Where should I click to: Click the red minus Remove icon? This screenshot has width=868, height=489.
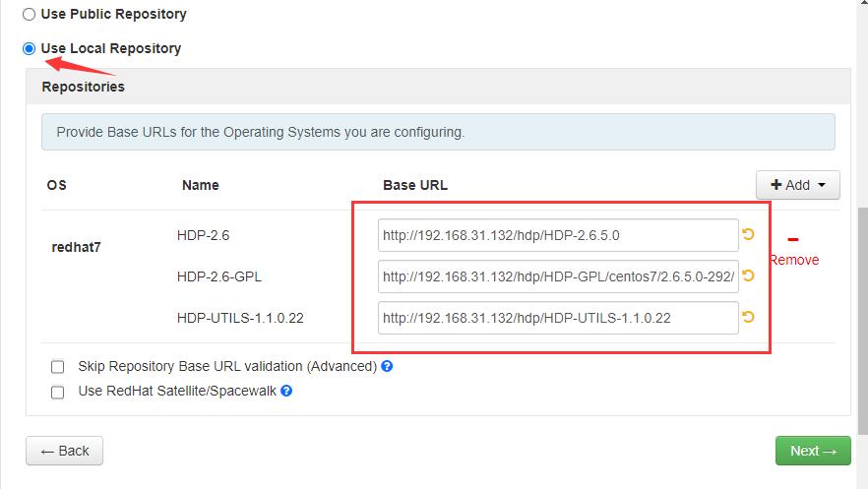point(793,239)
